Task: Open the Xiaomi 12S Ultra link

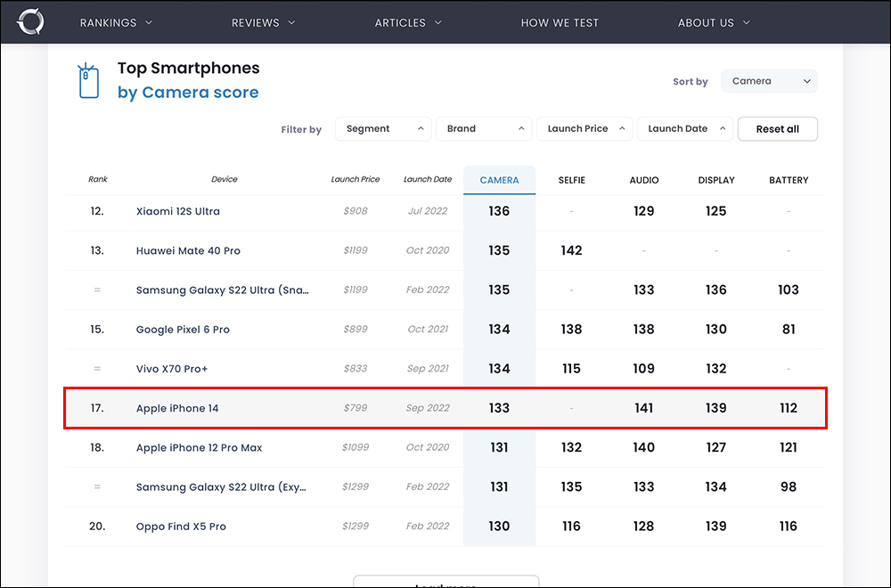Action: click(178, 211)
